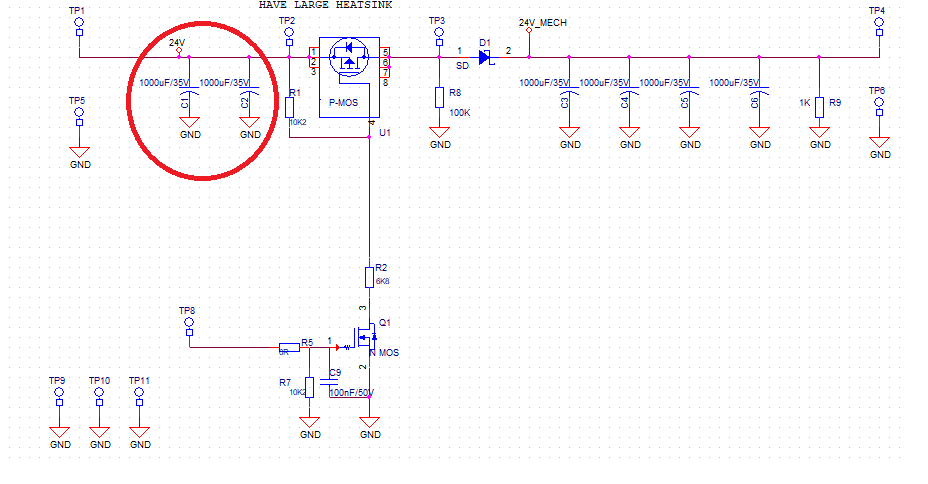Click the 100K value of R8

460,112
